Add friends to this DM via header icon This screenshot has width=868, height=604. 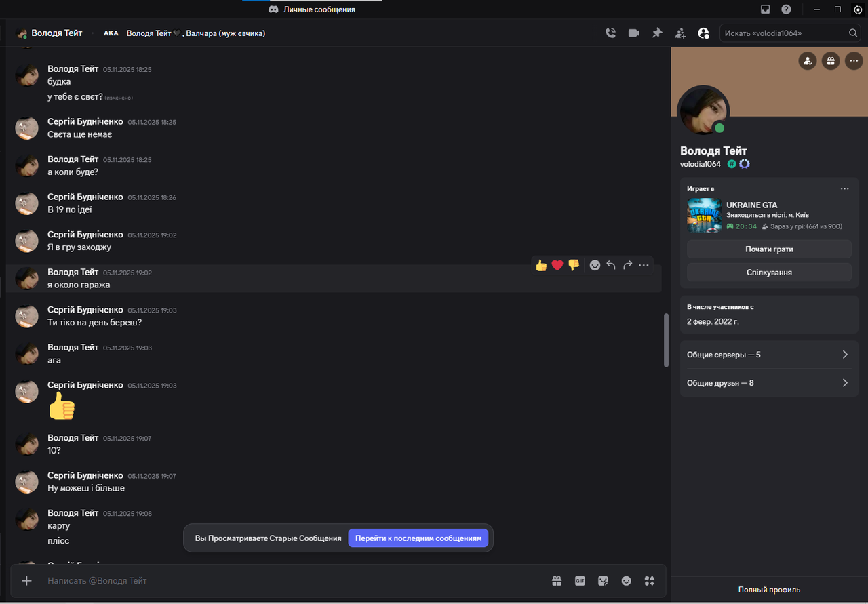(x=680, y=33)
